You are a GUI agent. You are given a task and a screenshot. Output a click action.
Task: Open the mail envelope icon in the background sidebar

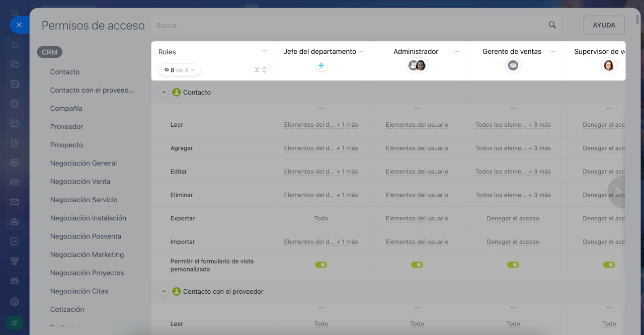tap(15, 202)
